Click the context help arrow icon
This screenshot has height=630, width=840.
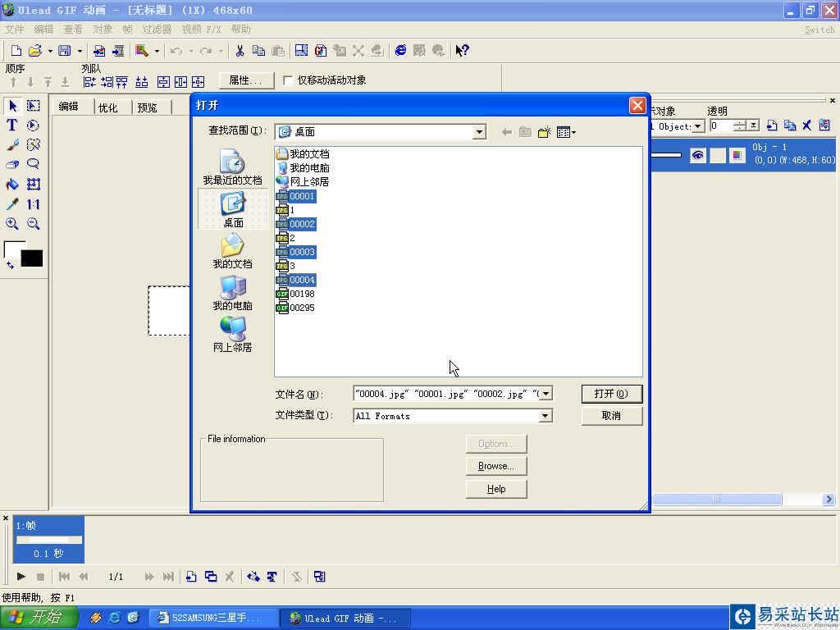point(462,50)
